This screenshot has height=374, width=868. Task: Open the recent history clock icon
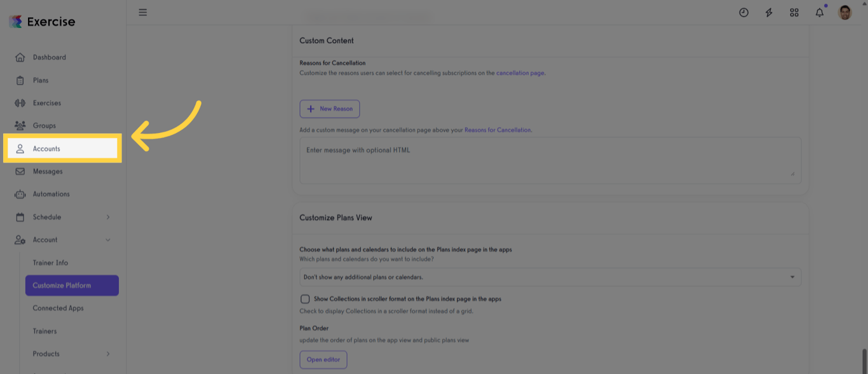743,12
